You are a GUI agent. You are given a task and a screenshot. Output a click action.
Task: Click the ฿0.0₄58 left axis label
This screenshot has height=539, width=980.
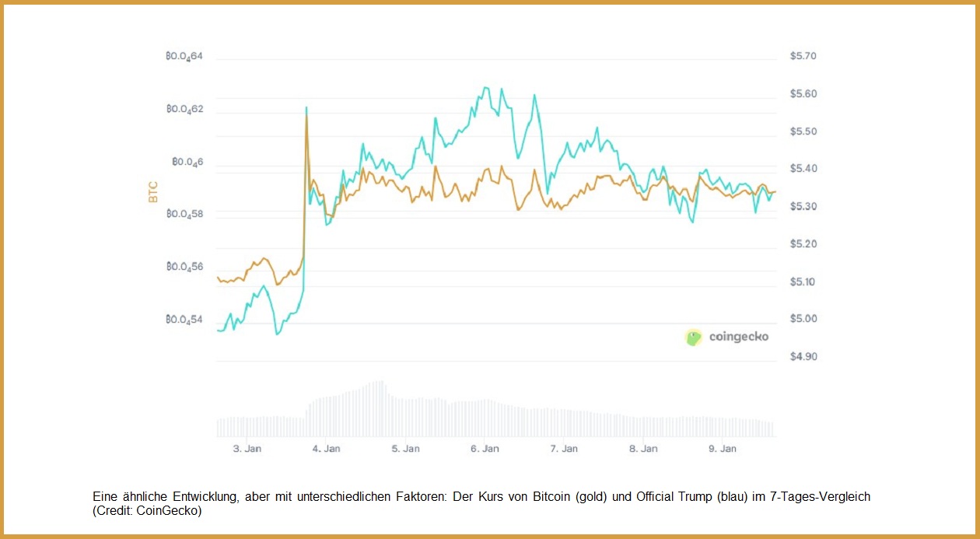[x=184, y=214]
